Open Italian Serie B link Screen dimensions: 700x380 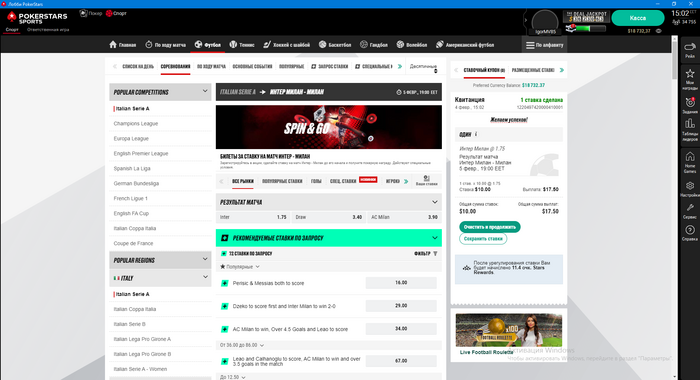pyautogui.click(x=129, y=324)
